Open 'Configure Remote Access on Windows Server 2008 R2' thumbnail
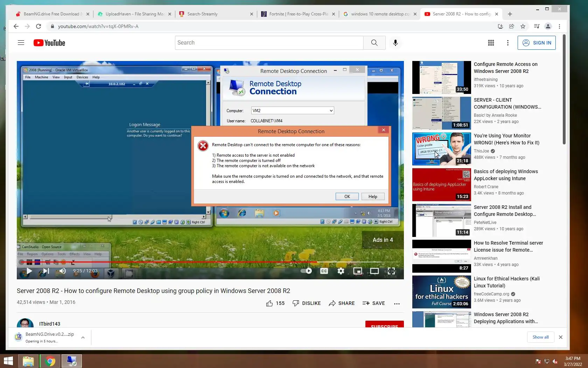The width and height of the screenshot is (588, 368). [441, 77]
